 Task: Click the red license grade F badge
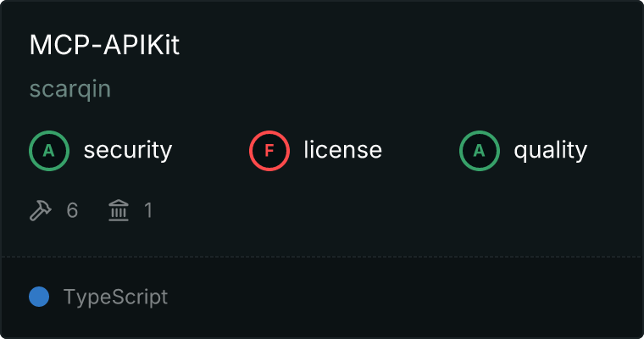(x=269, y=151)
